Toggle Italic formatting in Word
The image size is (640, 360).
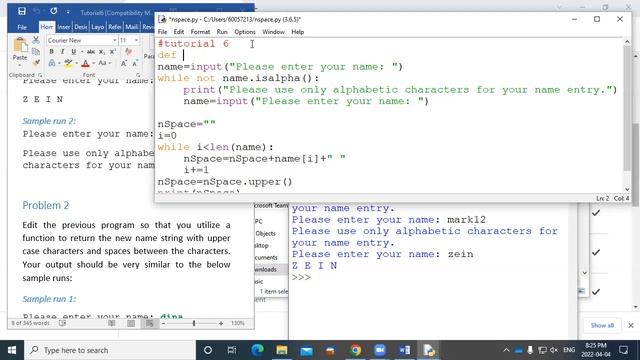tap(62, 52)
